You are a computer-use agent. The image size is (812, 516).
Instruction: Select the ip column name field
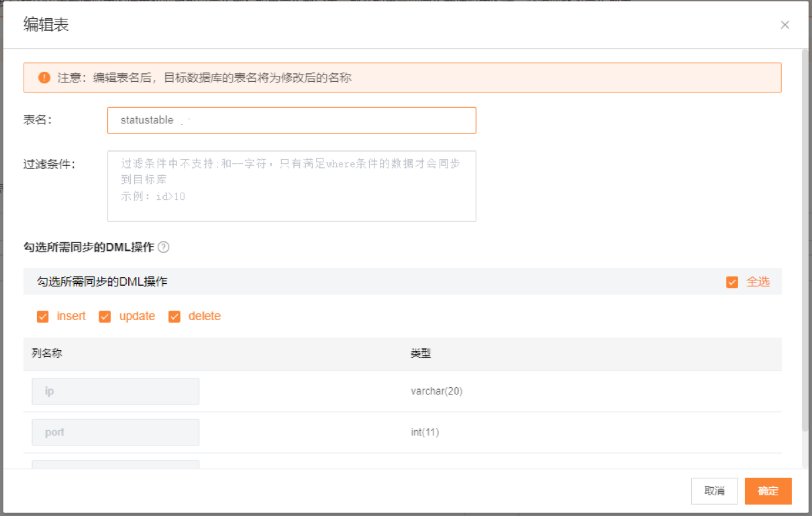click(115, 391)
